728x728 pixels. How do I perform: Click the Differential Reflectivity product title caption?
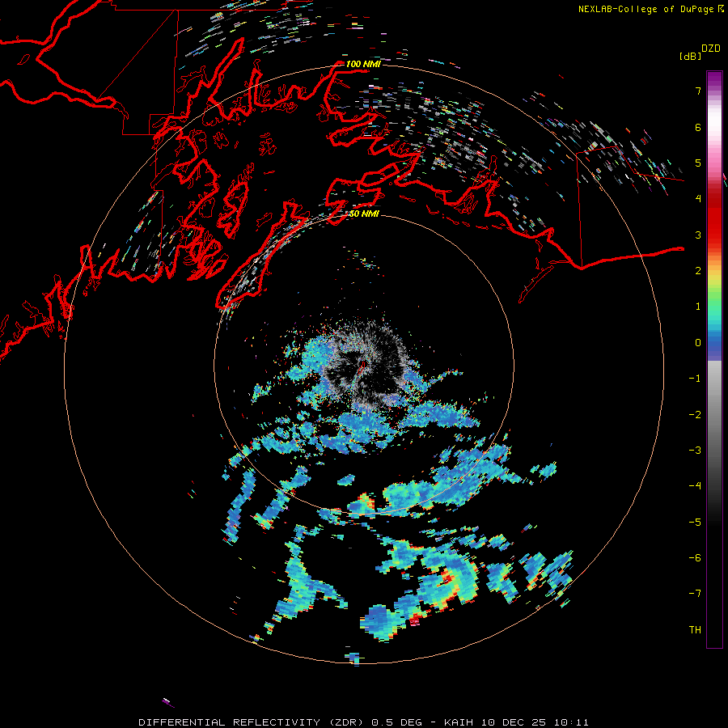coord(363,722)
